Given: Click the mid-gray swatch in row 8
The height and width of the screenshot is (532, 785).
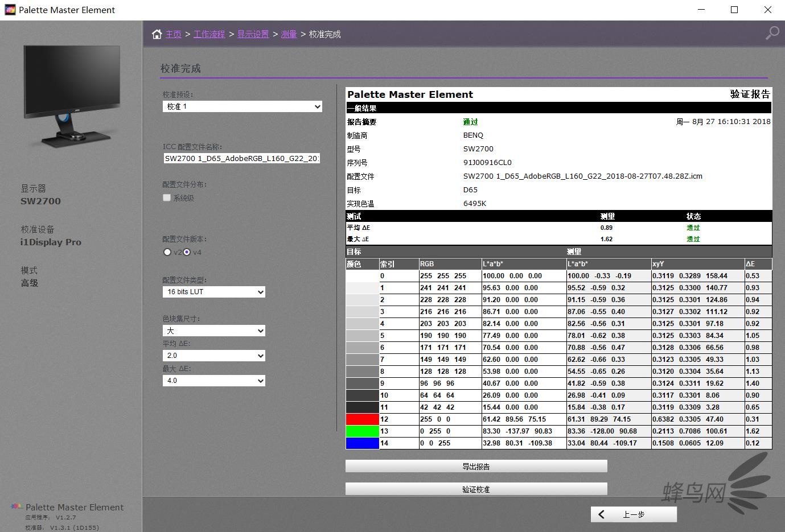Looking at the screenshot, I should click(362, 372).
